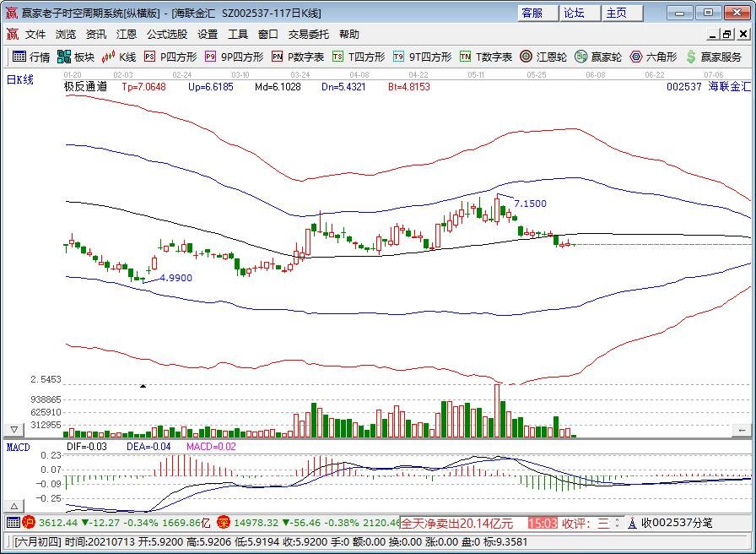Open 赢家服务 dollar-sign service

[x=714, y=57]
